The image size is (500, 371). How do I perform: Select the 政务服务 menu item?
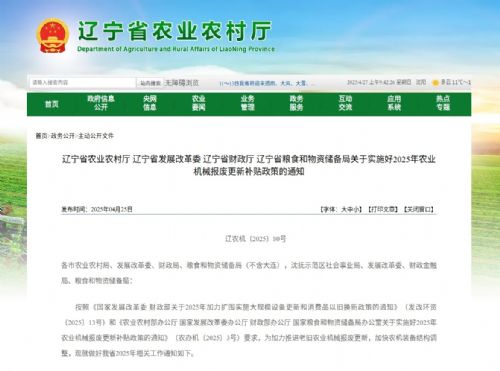point(296,103)
